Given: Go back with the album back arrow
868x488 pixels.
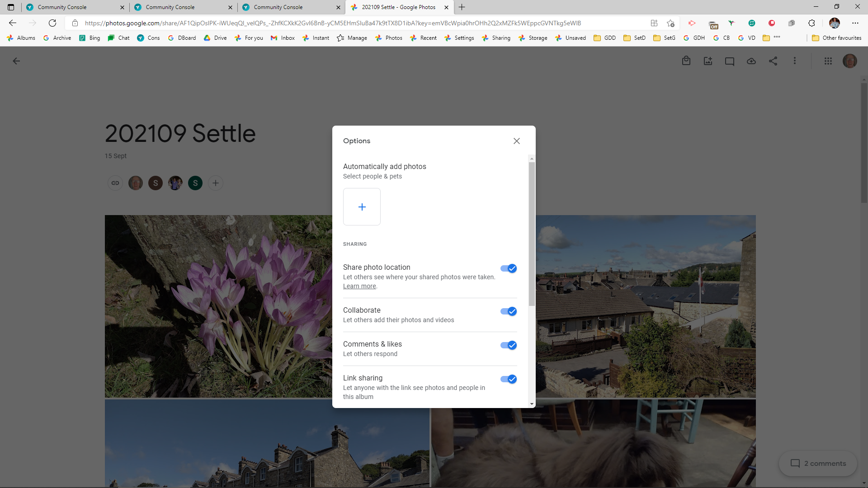Looking at the screenshot, I should [16, 61].
